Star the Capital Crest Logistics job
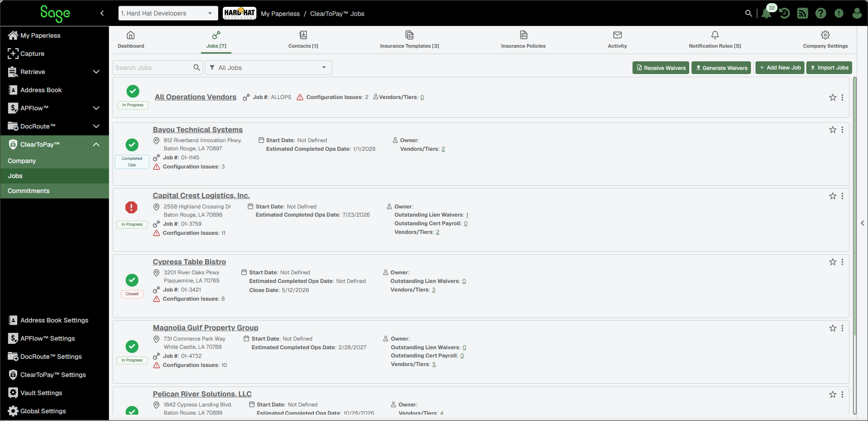The image size is (868, 421). 833,196
